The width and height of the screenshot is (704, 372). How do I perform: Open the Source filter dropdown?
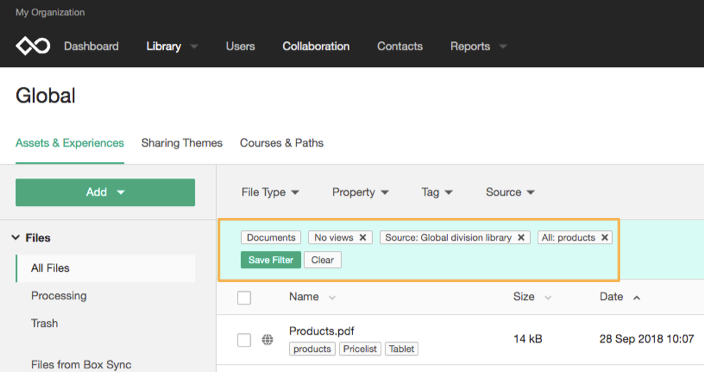(510, 192)
